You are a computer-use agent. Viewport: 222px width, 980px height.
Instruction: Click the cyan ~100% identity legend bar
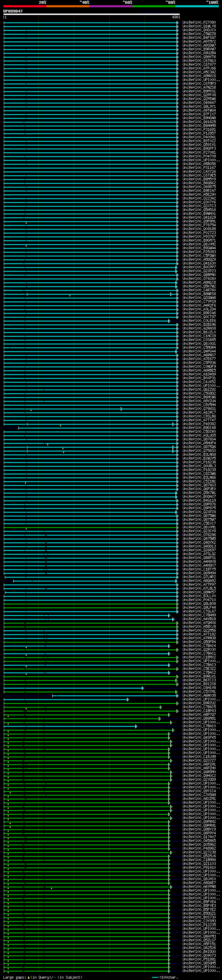click(197, 6)
